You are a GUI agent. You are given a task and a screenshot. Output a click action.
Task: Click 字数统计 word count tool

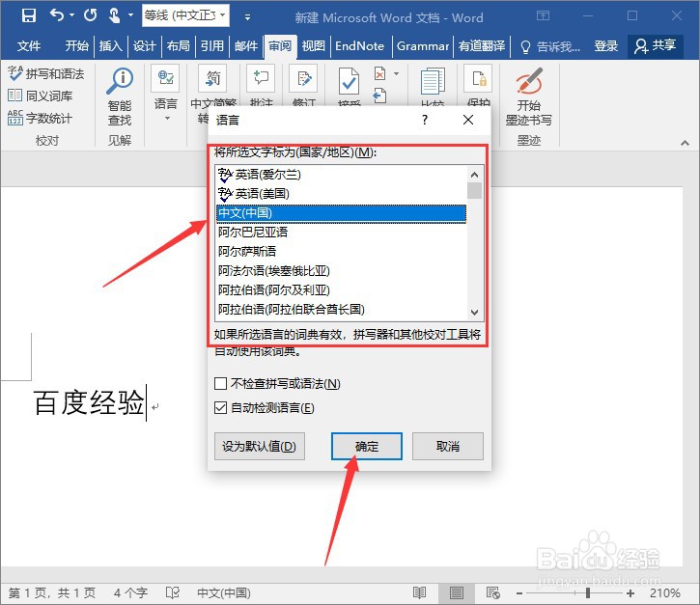pos(41,119)
